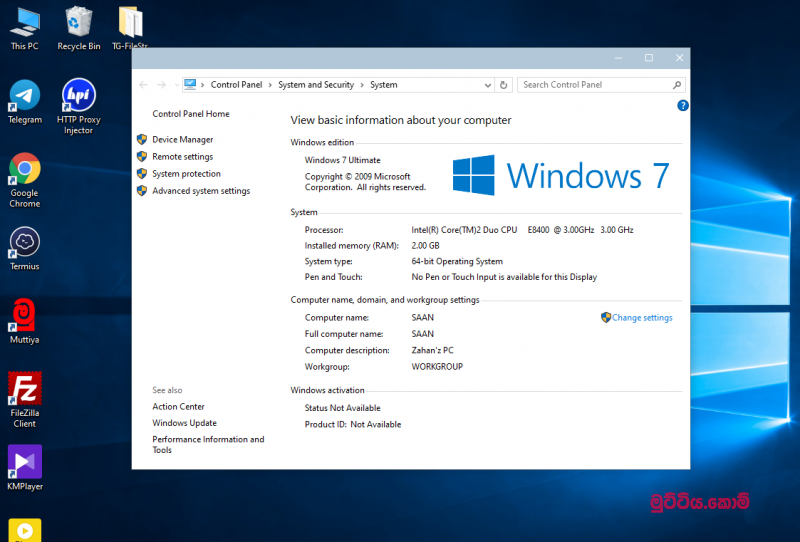800x542 pixels.
Task: Go to Control Panel breadcrumb item
Action: 236,85
